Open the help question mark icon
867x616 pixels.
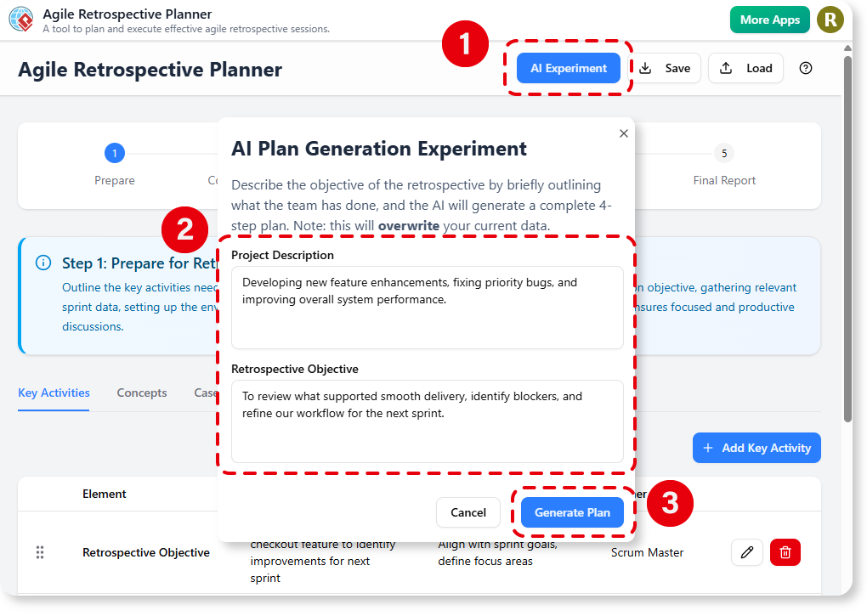pyautogui.click(x=806, y=68)
